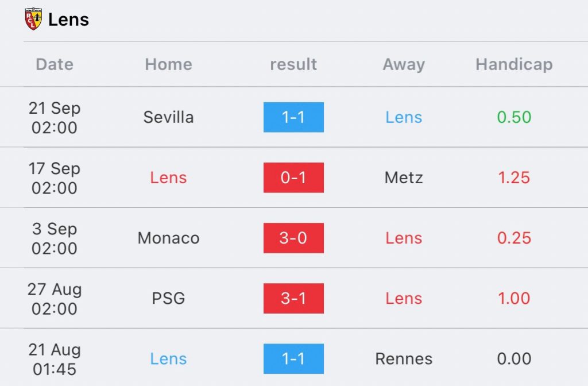The height and width of the screenshot is (386, 588).
Task: Open the PSG 3-1 result badge
Action: 293,298
